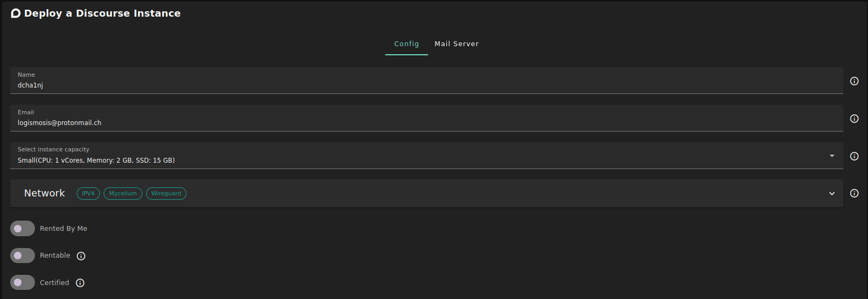Turn on the Rentable switch
The image size is (868, 299).
tap(23, 256)
